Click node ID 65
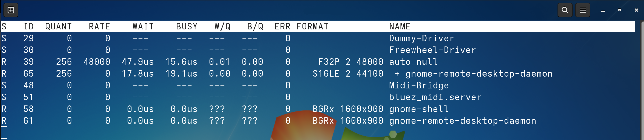 coord(29,74)
